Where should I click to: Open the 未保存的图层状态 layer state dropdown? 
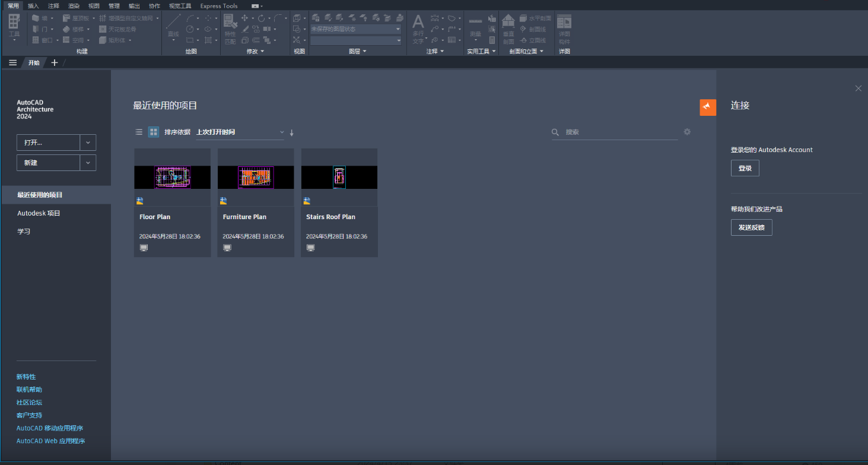pos(355,29)
